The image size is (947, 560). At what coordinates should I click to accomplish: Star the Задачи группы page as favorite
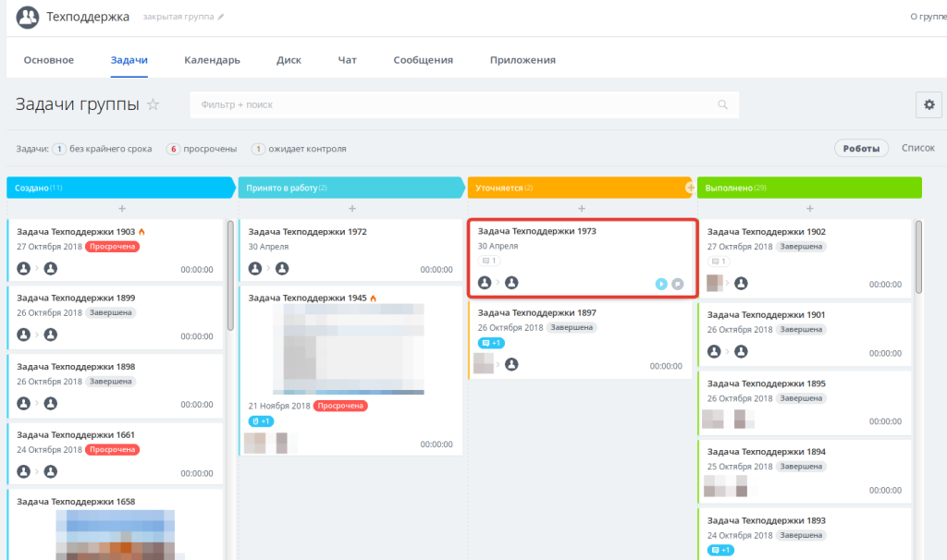tap(154, 104)
